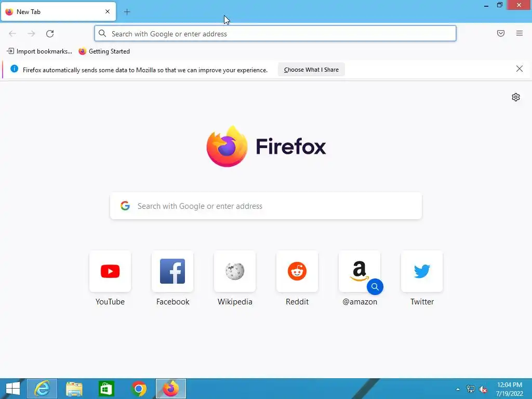This screenshot has height=399, width=532.
Task: Open the network status tray icon
Action: [471, 389]
